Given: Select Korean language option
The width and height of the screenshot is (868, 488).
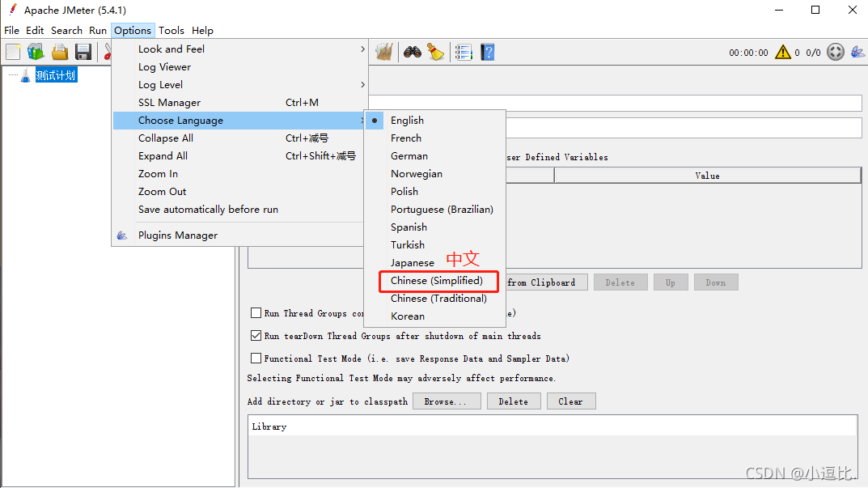Looking at the screenshot, I should click(434, 316).
